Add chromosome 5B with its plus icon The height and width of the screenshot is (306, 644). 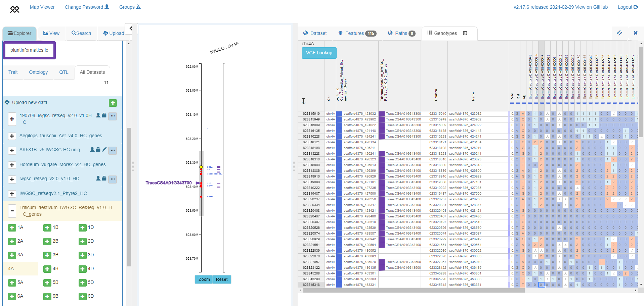pyautogui.click(x=47, y=283)
